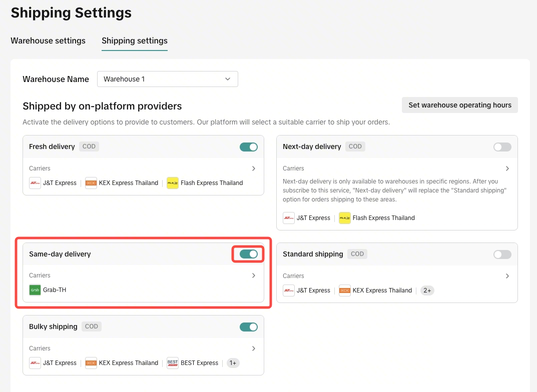Enable the Standard shipping toggle
Viewport: 537px width, 392px height.
502,254
